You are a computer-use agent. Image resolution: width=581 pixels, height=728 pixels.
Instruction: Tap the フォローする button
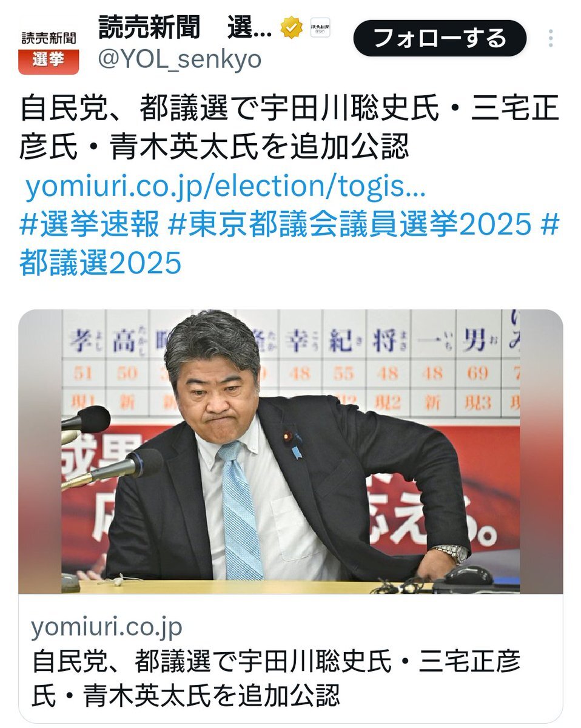coord(440,38)
